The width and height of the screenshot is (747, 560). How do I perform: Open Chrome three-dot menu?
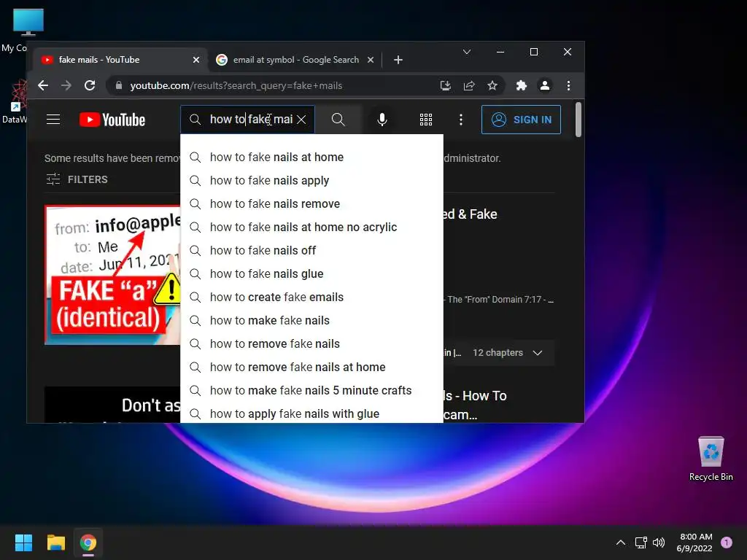pos(568,86)
